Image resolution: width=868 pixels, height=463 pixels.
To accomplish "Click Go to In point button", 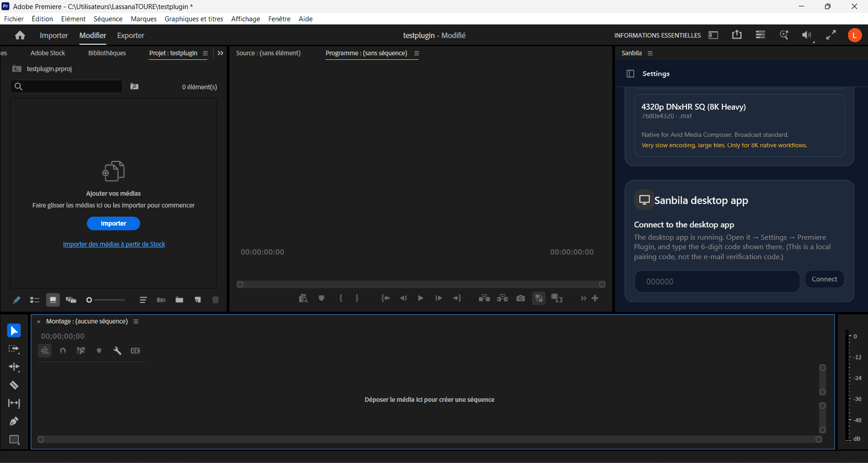I will (x=386, y=298).
